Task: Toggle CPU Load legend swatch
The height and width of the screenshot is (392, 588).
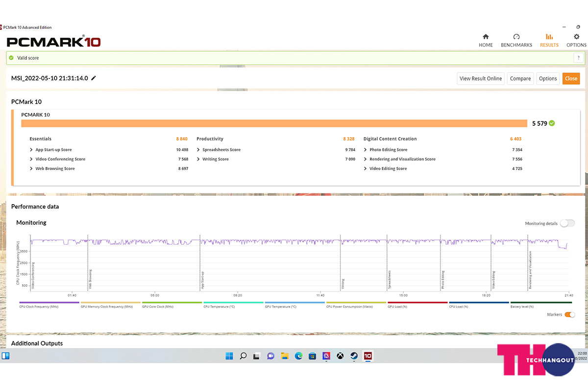Action: pyautogui.click(x=479, y=302)
